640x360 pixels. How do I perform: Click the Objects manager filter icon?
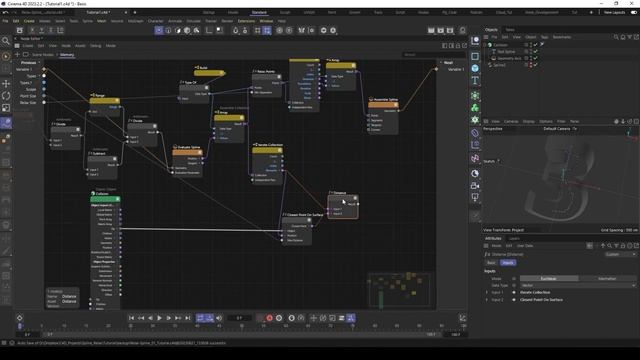pyautogui.click(x=630, y=37)
